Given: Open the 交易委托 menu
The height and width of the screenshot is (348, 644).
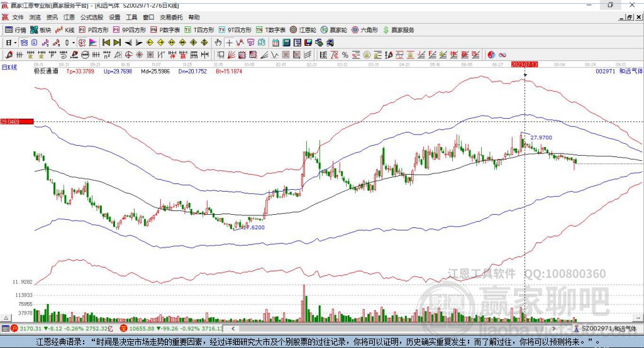Looking at the screenshot, I should [x=171, y=17].
